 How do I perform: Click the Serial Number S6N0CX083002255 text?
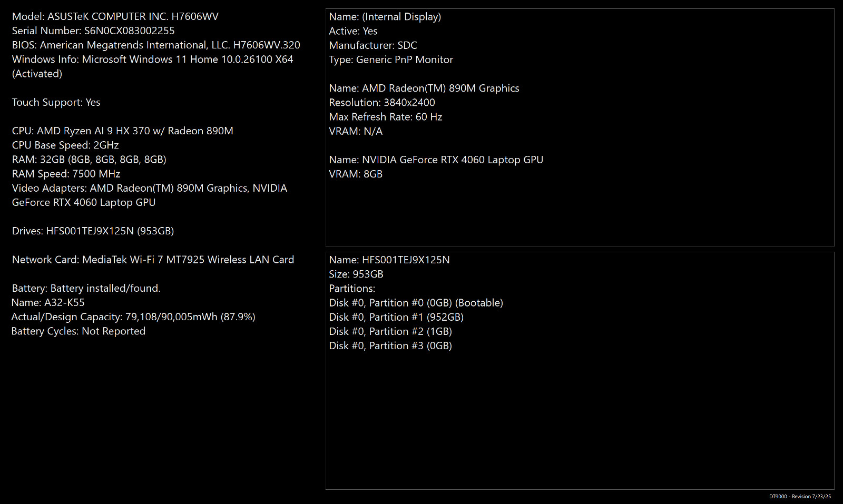(x=93, y=31)
